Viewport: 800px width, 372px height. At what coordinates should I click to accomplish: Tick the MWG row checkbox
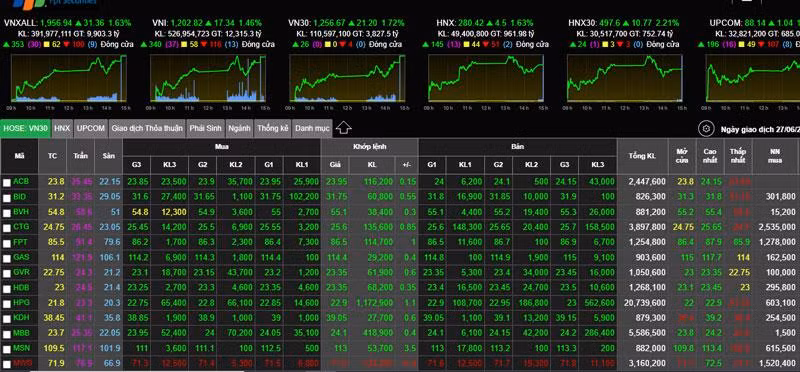pos(6,364)
